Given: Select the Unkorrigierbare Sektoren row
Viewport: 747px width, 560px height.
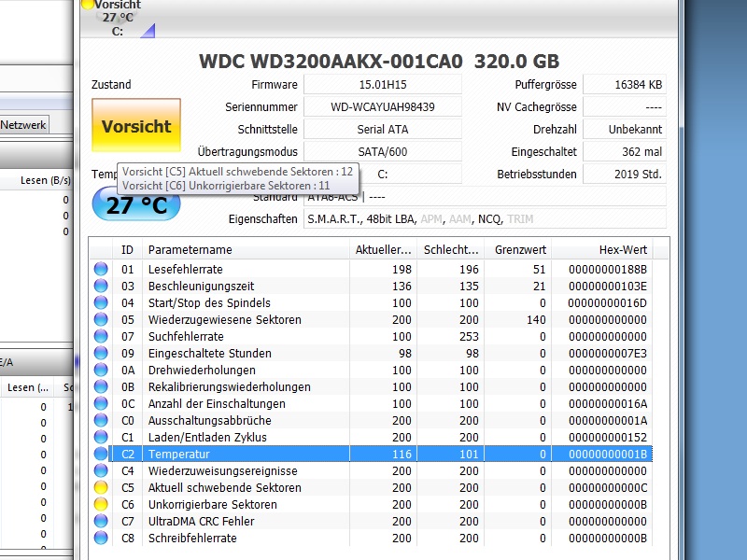Looking at the screenshot, I should tap(372, 504).
